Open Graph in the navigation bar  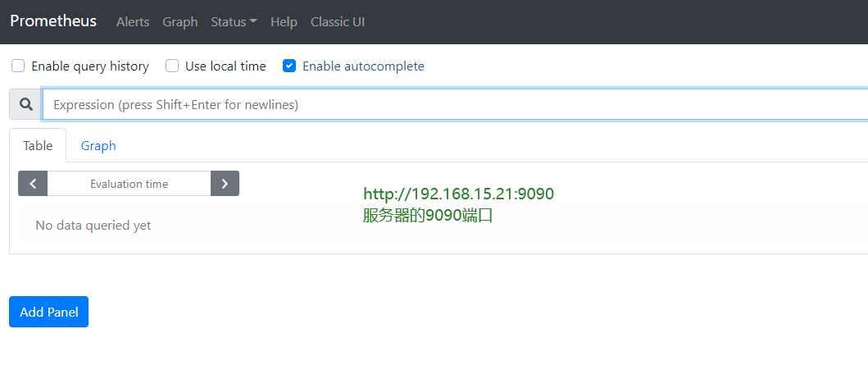coord(180,22)
